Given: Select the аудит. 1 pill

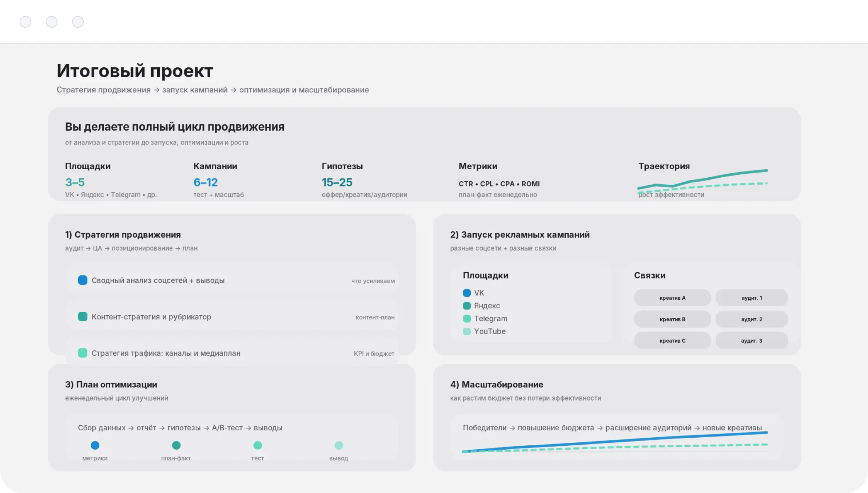Looking at the screenshot, I should (752, 298).
